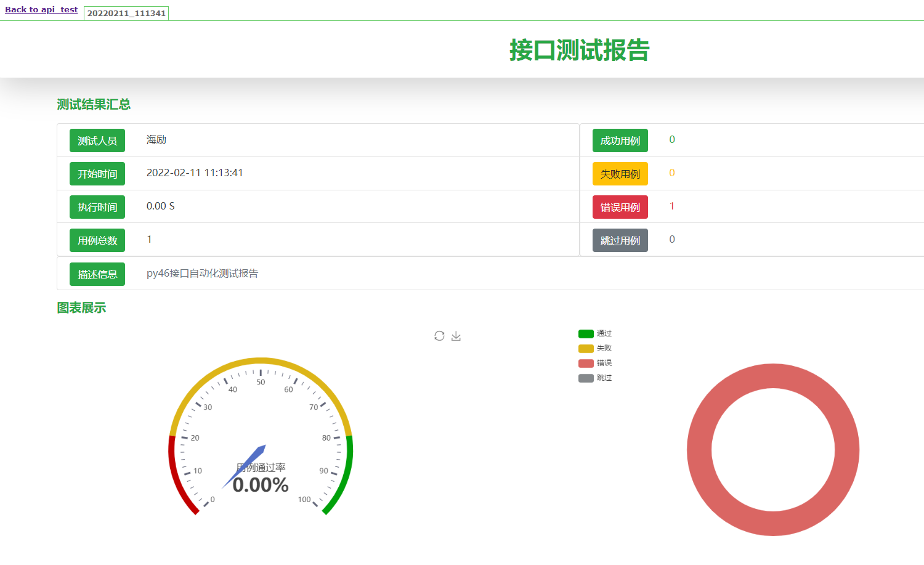Click the 用例总数 label button

tap(97, 240)
